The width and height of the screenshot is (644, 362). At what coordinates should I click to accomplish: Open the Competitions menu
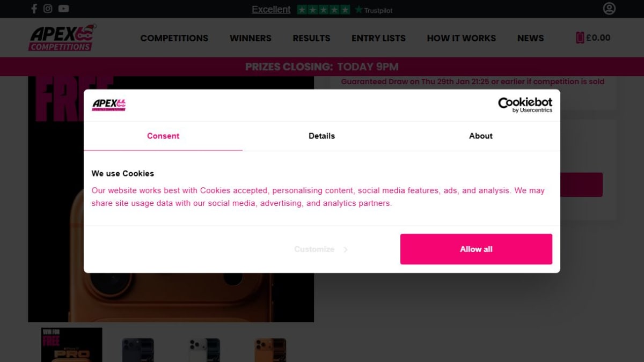point(174,38)
